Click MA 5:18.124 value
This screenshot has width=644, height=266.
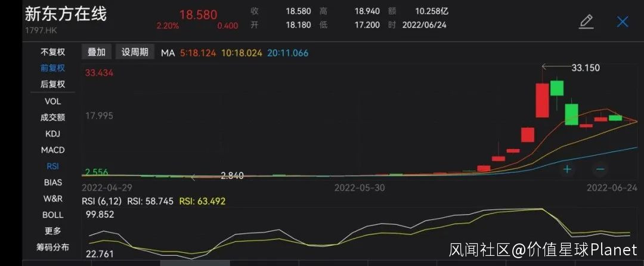(x=198, y=53)
